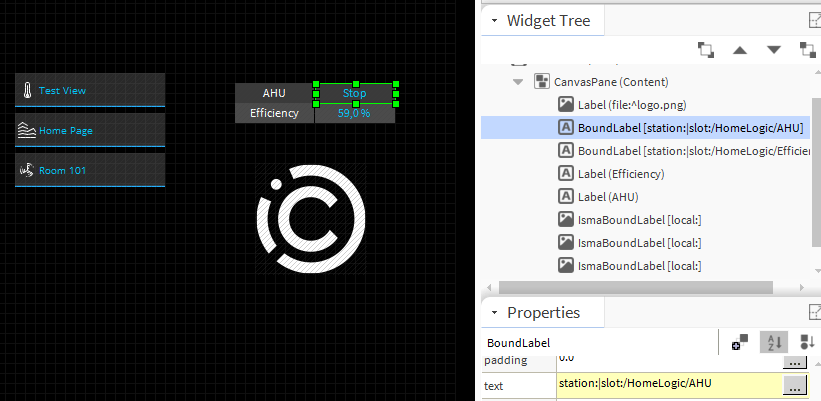
Task: Collapse the Widget Tree panel arrow
Action: (x=494, y=21)
